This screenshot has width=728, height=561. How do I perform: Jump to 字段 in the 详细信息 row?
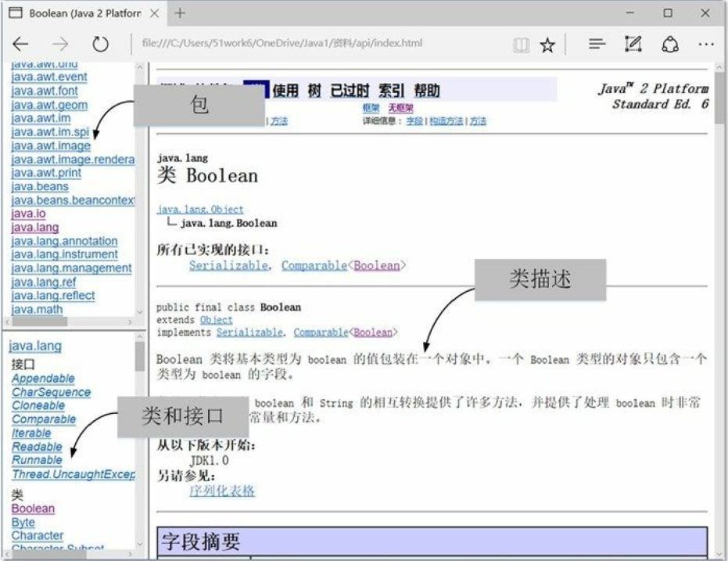pos(414,121)
